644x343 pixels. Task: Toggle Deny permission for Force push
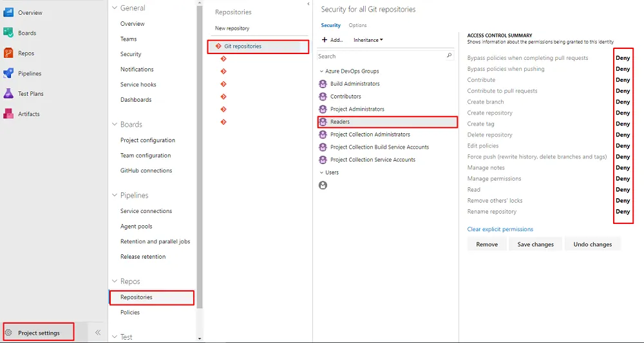[623, 156]
